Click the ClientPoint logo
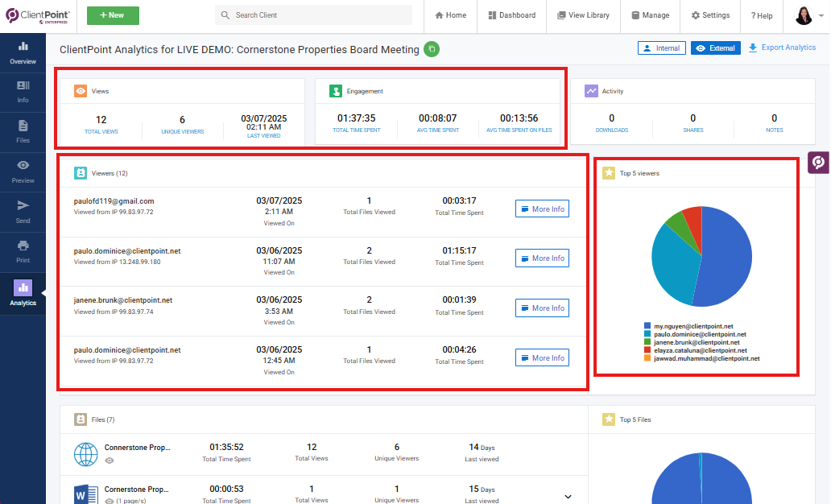This screenshot has height=504, width=831. coord(38,15)
